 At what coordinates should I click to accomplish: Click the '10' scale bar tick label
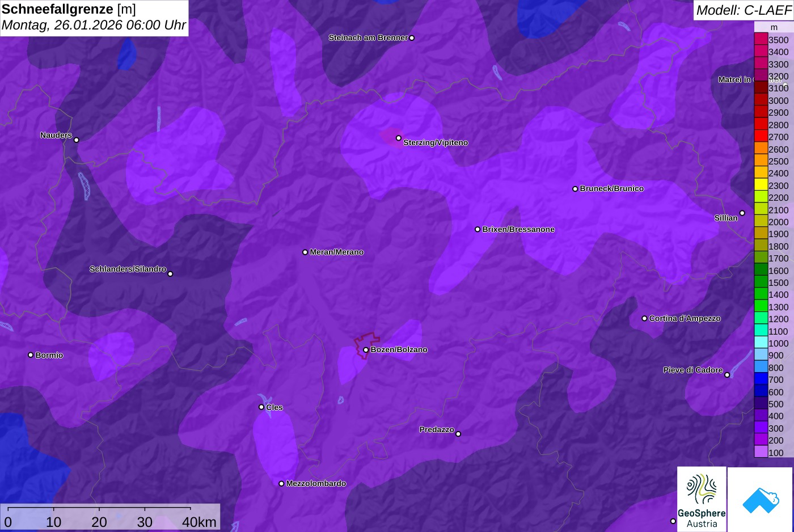pos(53,522)
